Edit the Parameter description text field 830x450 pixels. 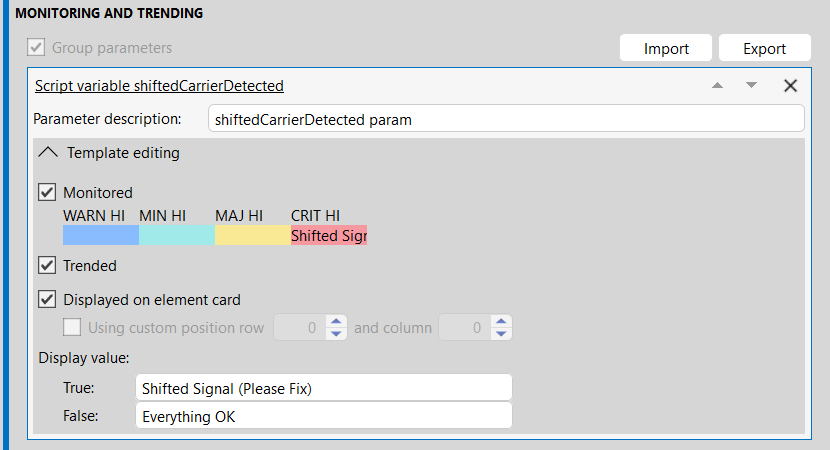pyautogui.click(x=505, y=119)
